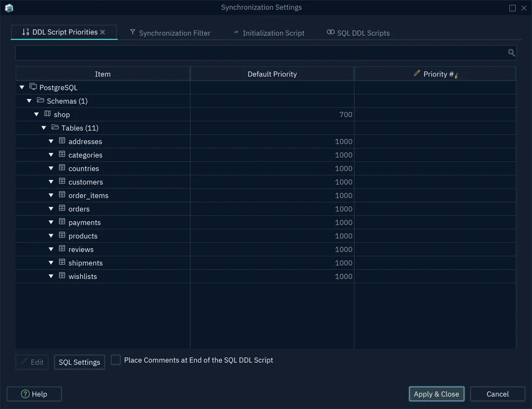The height and width of the screenshot is (409, 532).
Task: Click the wishlists table icon
Action: [x=62, y=276]
